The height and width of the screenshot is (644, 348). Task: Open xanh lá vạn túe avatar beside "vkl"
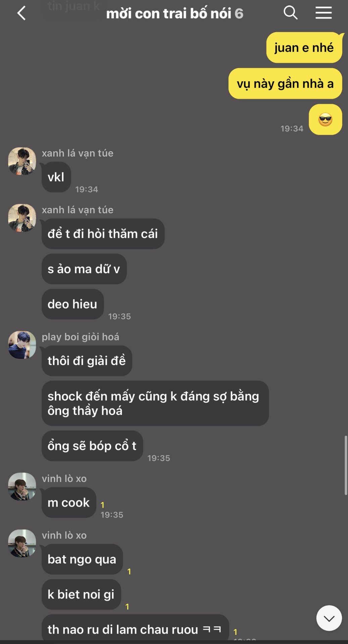[x=22, y=161]
